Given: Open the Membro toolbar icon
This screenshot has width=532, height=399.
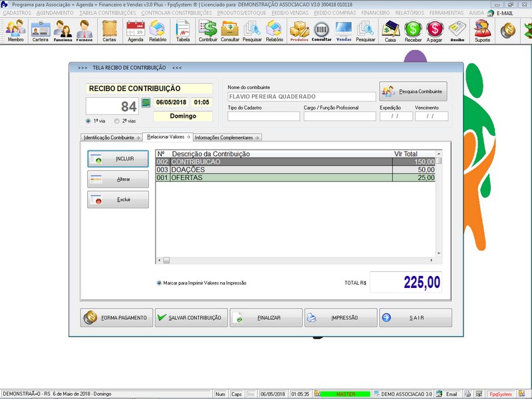Looking at the screenshot, I should click(x=15, y=31).
